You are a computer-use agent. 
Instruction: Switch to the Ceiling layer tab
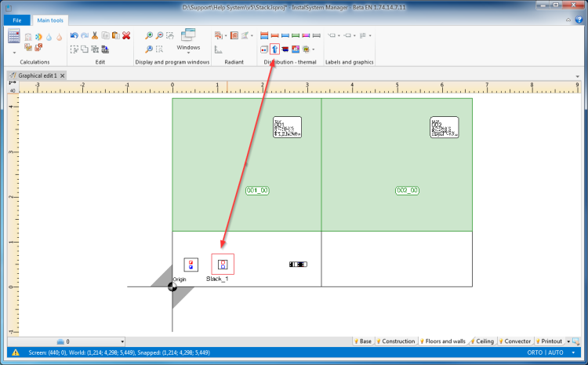483,341
